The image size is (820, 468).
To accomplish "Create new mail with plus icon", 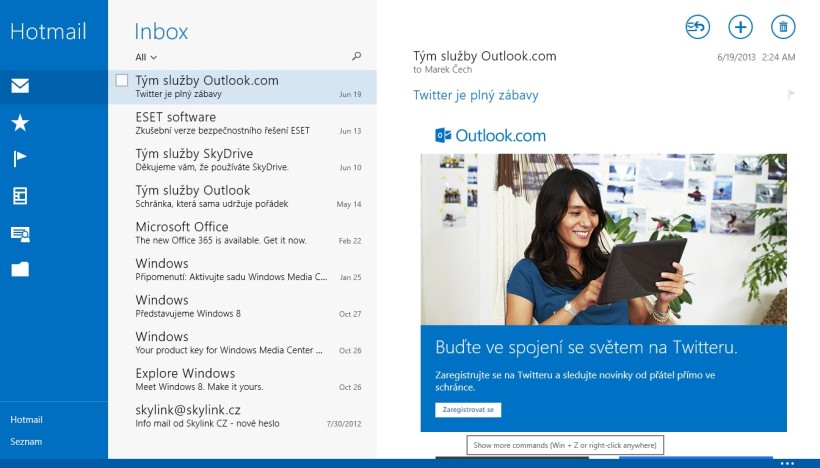I will (x=740, y=27).
